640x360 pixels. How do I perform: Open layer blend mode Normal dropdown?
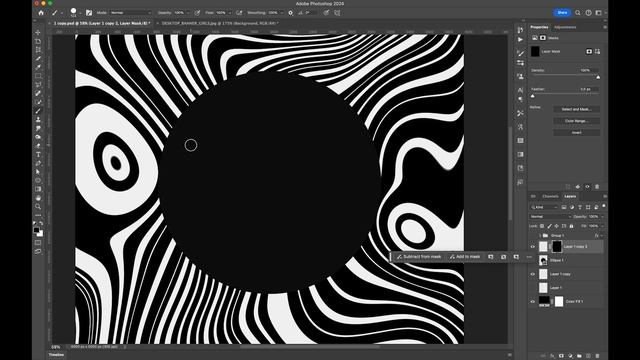[x=550, y=216]
